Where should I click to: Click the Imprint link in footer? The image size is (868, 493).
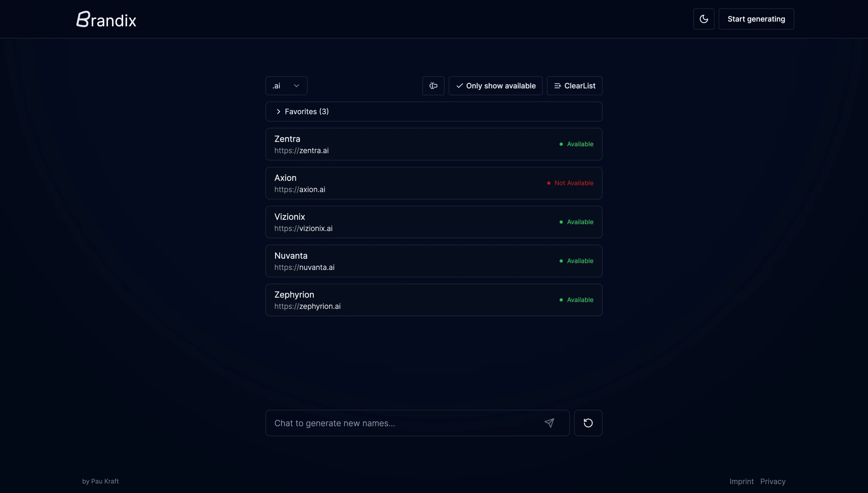(741, 481)
